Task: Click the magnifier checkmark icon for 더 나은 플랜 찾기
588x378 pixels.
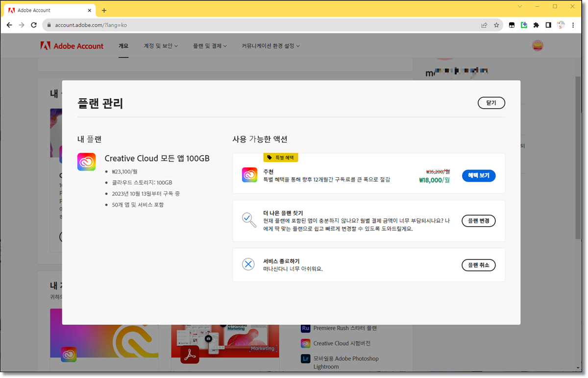Action: [x=249, y=220]
